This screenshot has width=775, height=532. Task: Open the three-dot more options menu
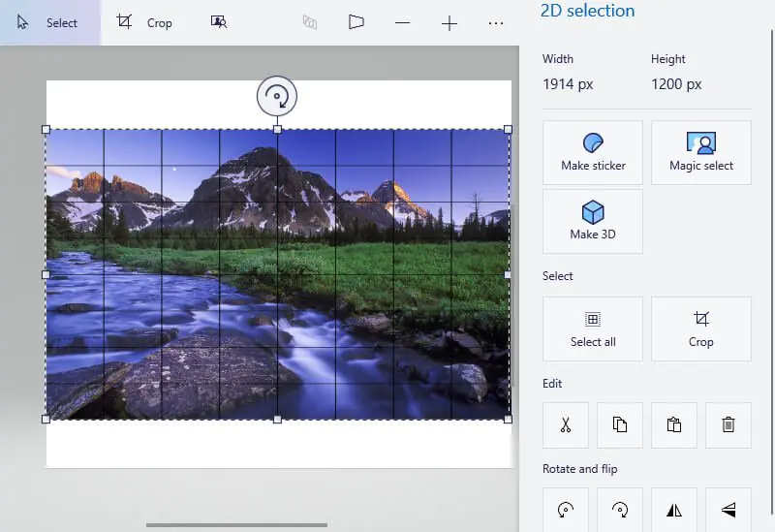tap(496, 22)
